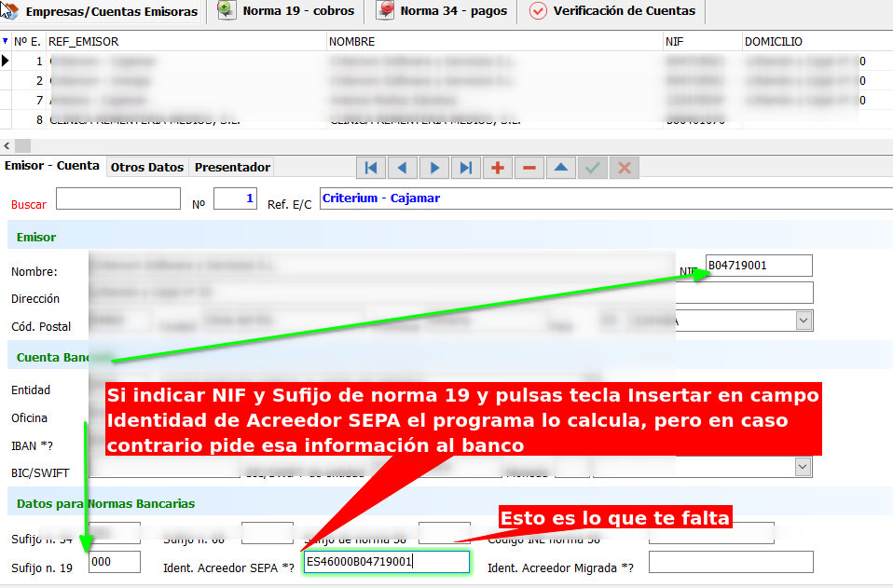893x588 pixels.
Task: Click the empty field right of NIF row below
Action: coord(745,293)
